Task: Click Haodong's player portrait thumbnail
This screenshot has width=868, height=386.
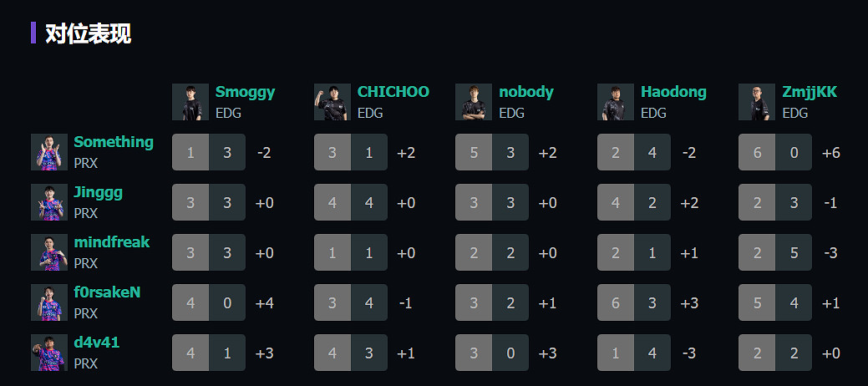Action: [616, 102]
